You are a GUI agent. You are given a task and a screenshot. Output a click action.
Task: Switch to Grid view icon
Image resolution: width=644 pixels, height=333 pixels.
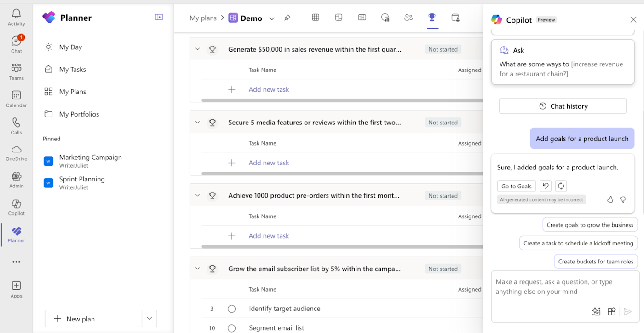click(x=316, y=18)
